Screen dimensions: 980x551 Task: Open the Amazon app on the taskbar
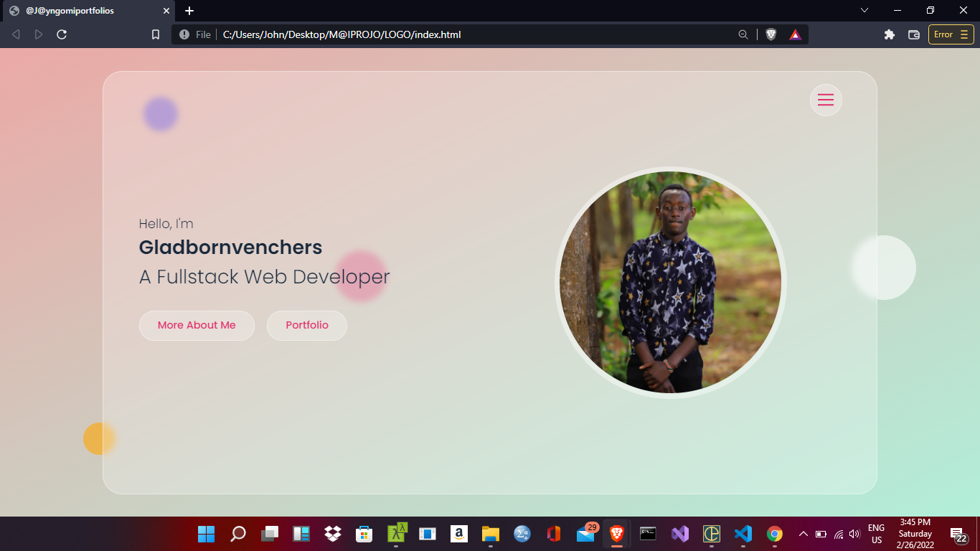[x=458, y=534]
